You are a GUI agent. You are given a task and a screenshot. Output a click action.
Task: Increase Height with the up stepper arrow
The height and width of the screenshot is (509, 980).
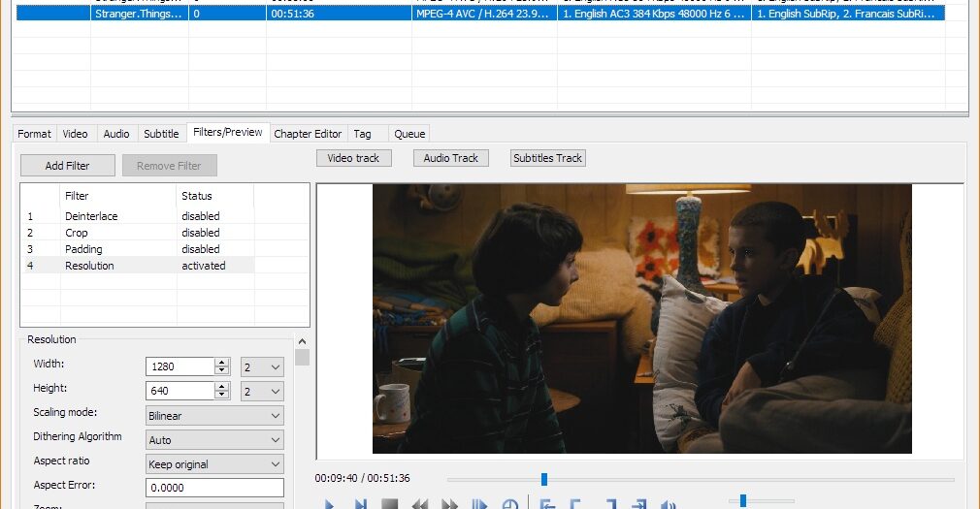[222, 387]
